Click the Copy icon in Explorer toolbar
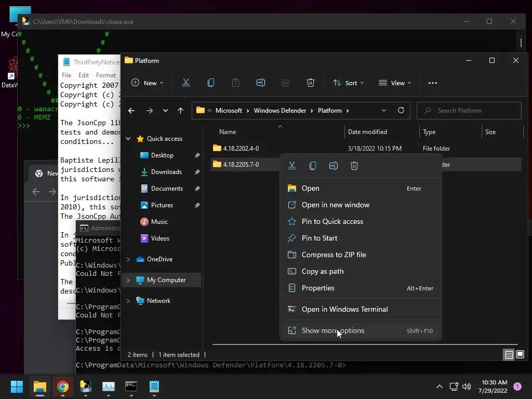The image size is (532, 399). click(x=211, y=83)
